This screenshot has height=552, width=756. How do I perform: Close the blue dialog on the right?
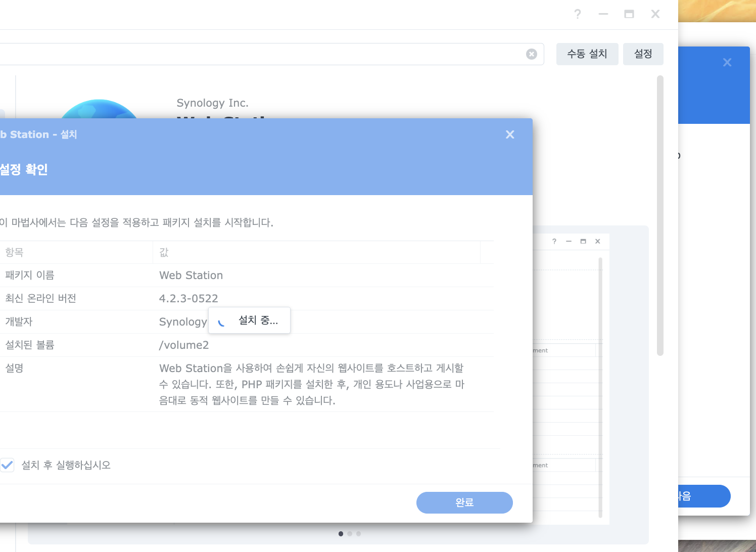727,62
